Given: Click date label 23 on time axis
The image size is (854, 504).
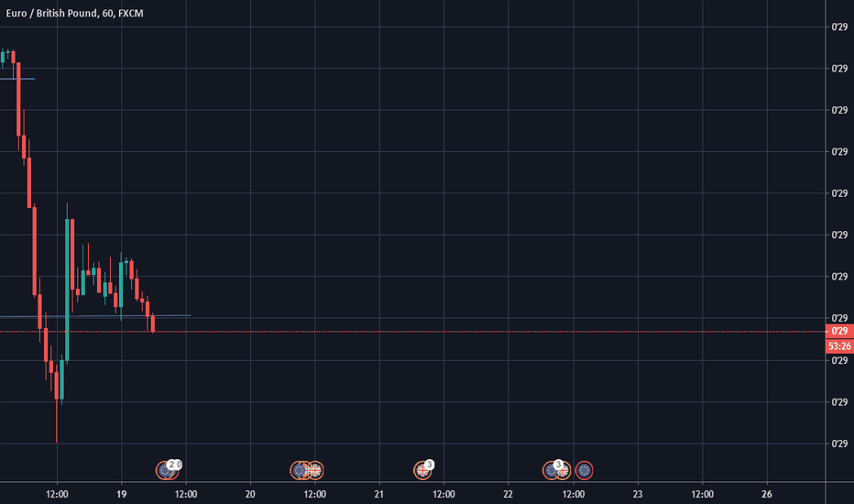Looking at the screenshot, I should (638, 494).
